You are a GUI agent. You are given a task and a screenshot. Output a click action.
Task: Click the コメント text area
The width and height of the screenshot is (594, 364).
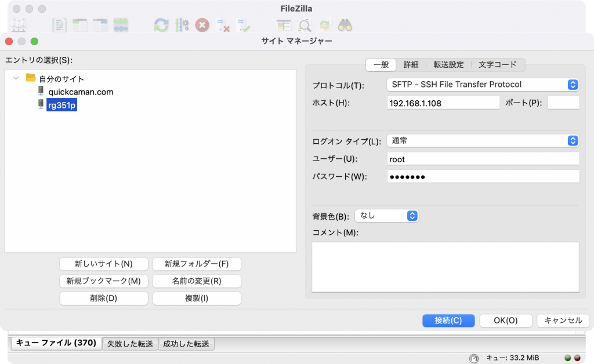(x=445, y=267)
